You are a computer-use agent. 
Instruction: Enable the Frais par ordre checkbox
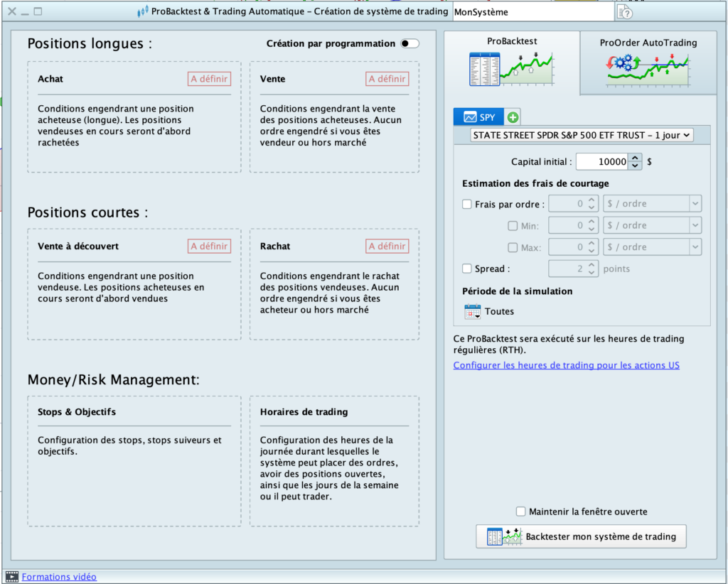click(x=467, y=204)
